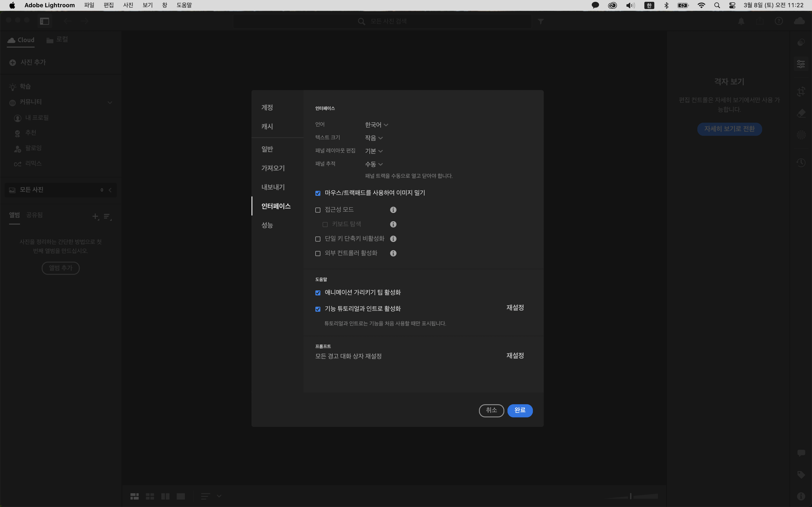Click the 완료 button
The width and height of the screenshot is (812, 507).
[520, 410]
